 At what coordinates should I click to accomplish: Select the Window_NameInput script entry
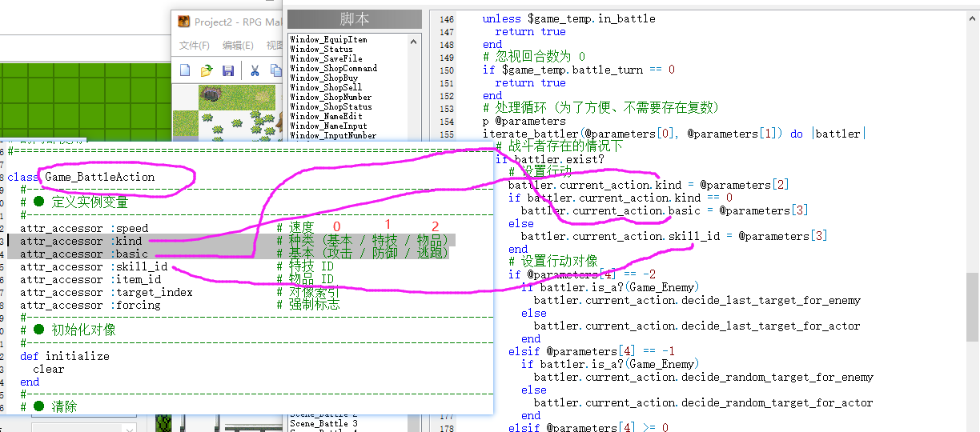[x=328, y=126]
